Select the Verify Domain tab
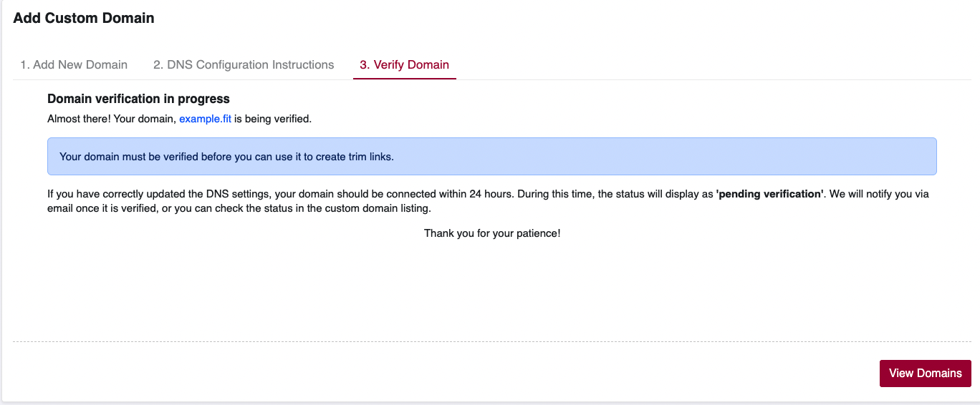This screenshot has width=980, height=405. [404, 64]
